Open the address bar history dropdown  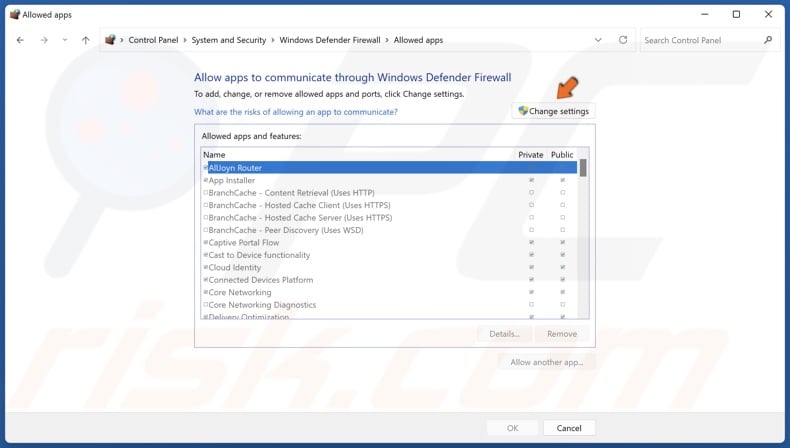(598, 40)
